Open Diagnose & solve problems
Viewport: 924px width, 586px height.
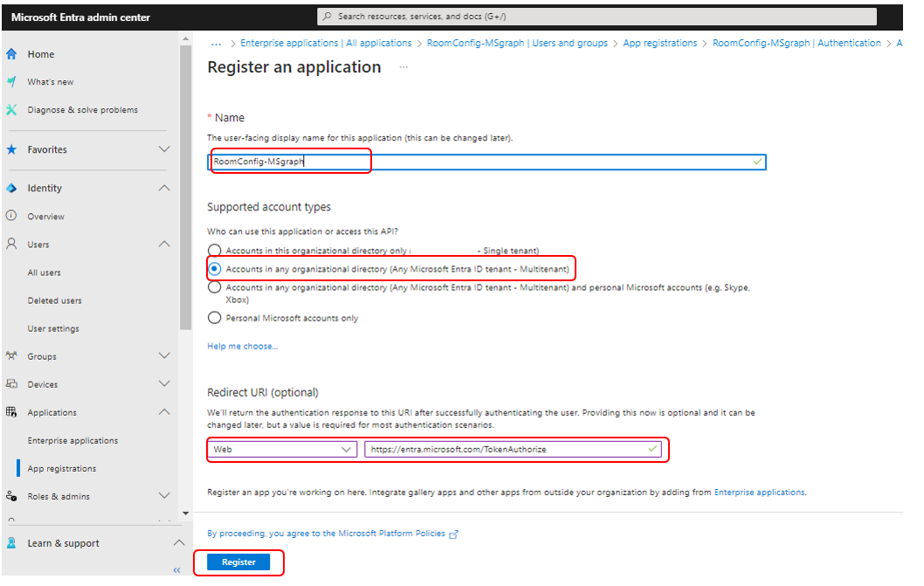(x=82, y=110)
